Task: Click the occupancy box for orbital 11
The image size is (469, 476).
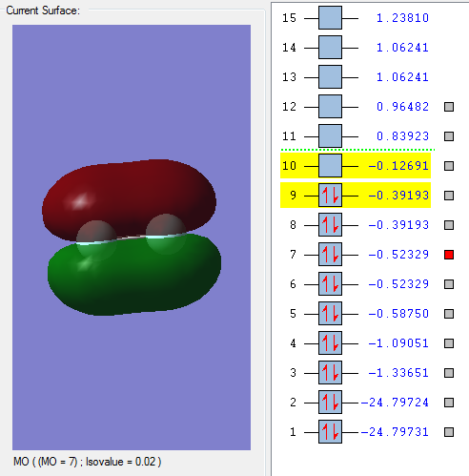Action: (x=330, y=136)
